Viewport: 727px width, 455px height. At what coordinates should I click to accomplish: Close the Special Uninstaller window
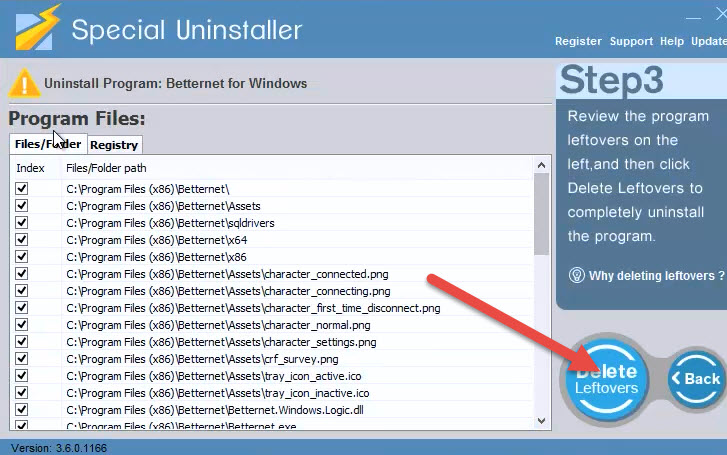[721, 14]
